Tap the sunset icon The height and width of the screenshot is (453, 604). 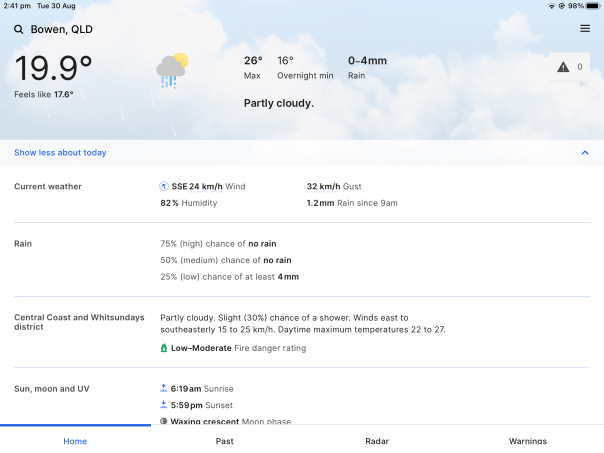(x=164, y=405)
